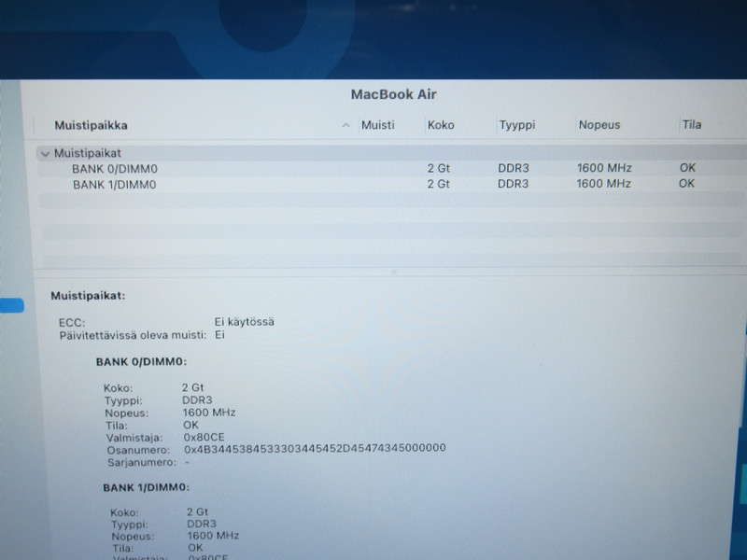
Task: Click 'DDR3' value under BANK 0/DIMM0 details
Action: [197, 400]
